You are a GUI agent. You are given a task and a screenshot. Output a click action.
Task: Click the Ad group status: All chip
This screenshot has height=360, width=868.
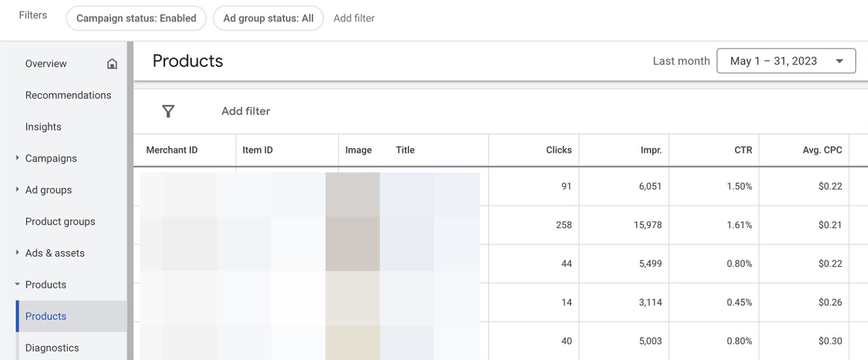268,18
